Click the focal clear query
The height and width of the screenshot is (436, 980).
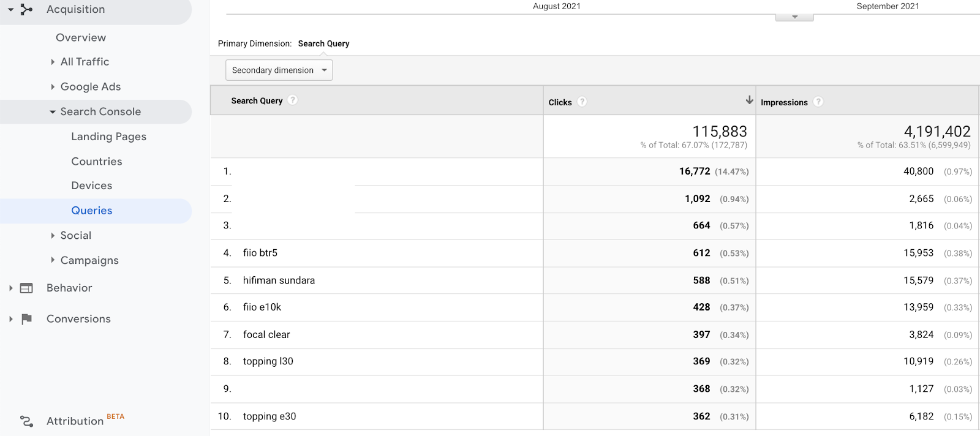coord(266,335)
